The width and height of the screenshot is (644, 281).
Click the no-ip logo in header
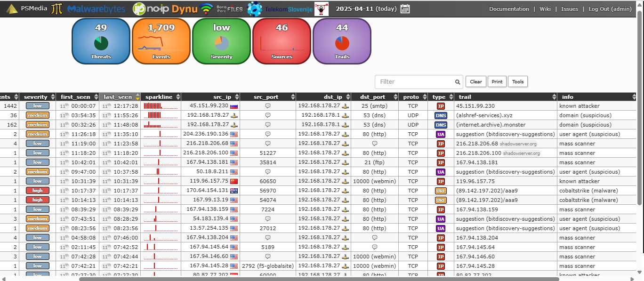pyautogui.click(x=151, y=9)
